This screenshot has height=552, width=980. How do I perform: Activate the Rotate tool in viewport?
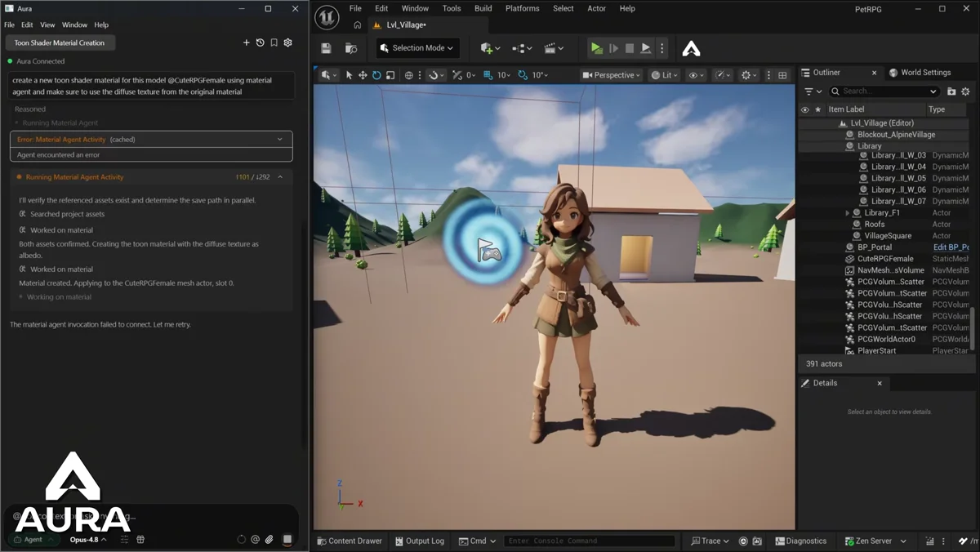coord(376,75)
